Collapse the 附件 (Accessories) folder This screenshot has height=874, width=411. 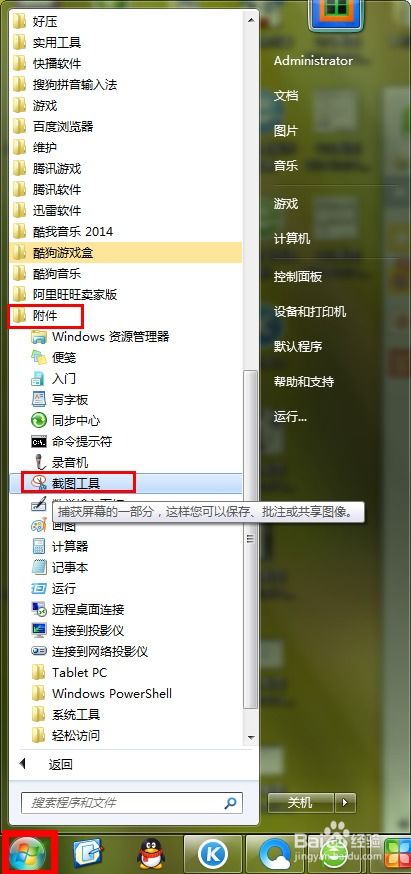(x=47, y=315)
